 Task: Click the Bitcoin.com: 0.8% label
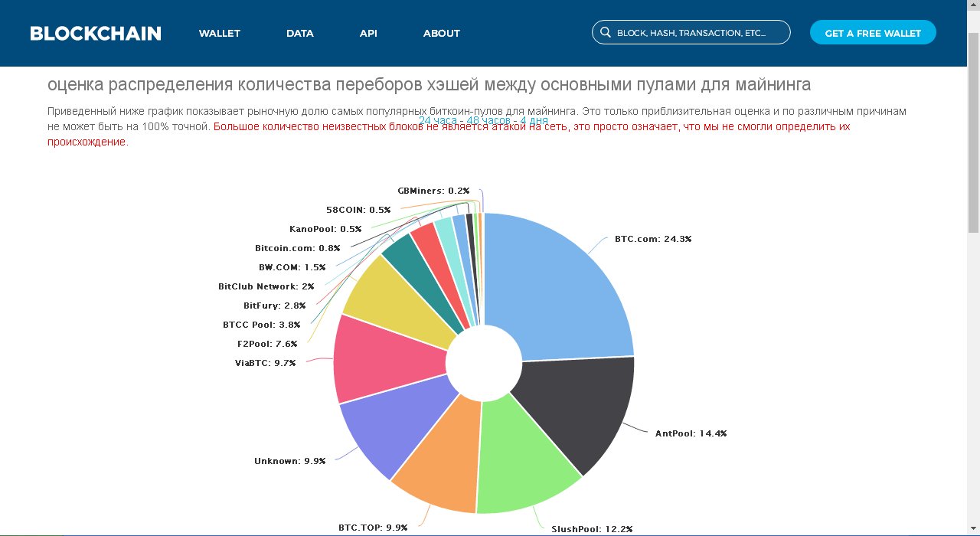(x=298, y=248)
